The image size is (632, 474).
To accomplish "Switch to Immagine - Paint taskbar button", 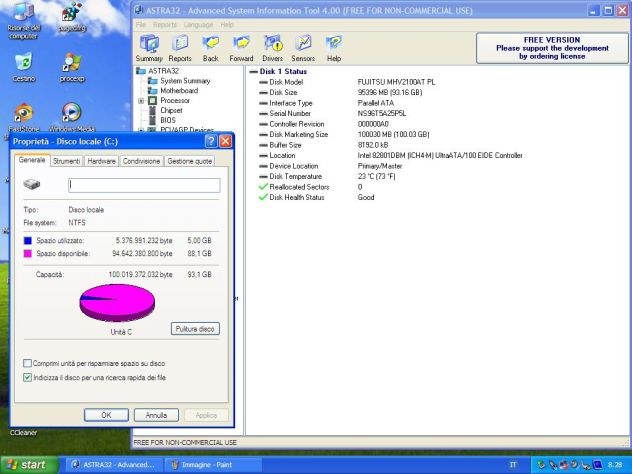I will [214, 465].
